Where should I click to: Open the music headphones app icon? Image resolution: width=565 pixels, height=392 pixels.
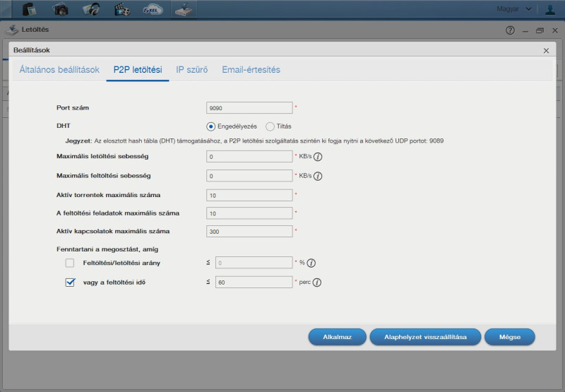[x=91, y=9]
